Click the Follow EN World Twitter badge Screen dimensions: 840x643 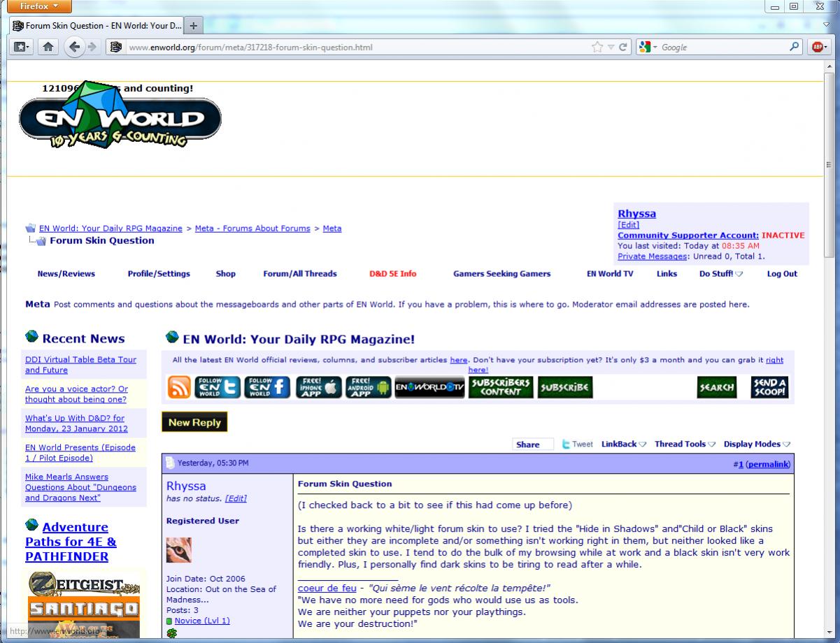click(218, 387)
